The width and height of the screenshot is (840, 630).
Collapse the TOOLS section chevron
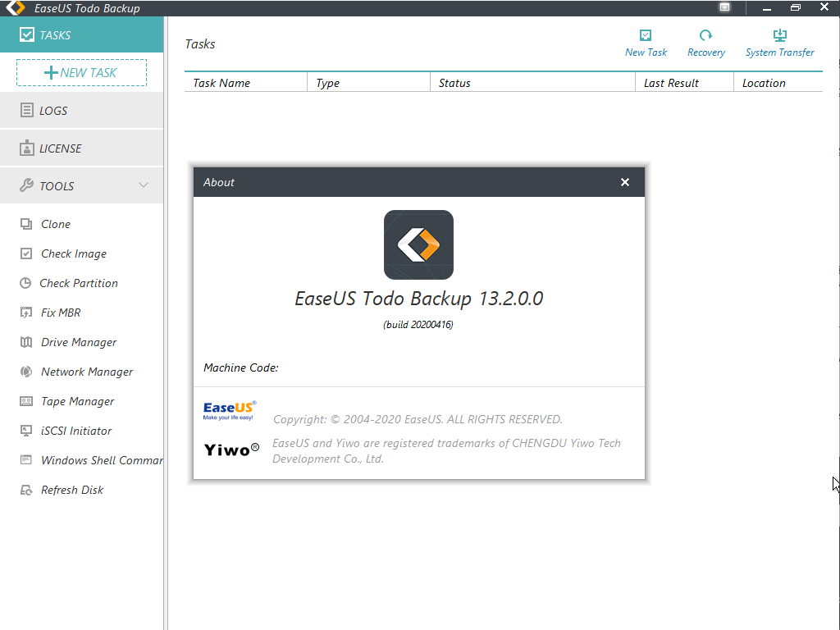coord(143,185)
